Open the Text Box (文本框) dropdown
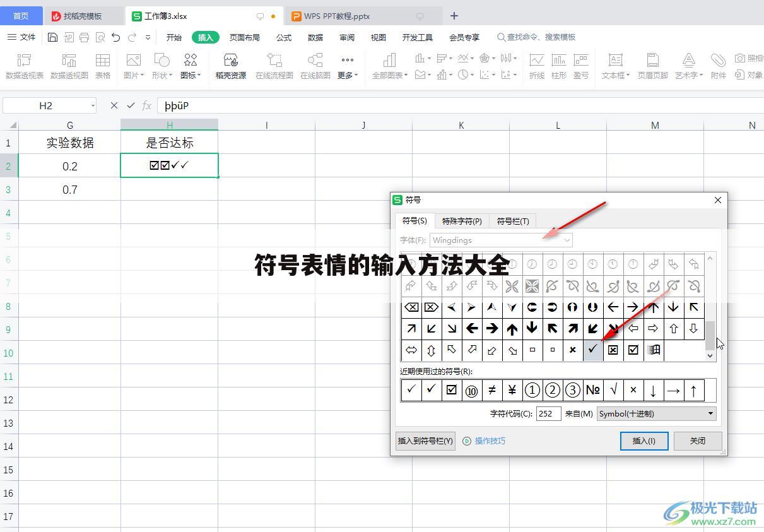The height and width of the screenshot is (532, 764). tap(616, 75)
